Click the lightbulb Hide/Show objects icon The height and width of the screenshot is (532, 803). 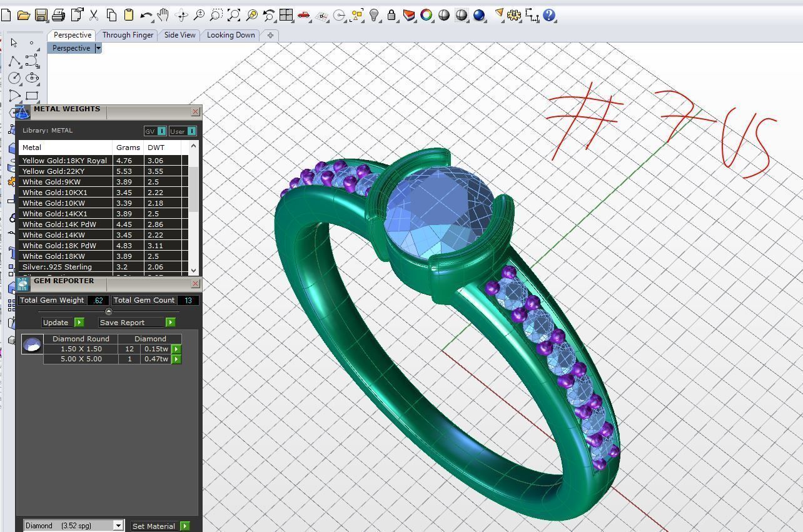coord(374,15)
